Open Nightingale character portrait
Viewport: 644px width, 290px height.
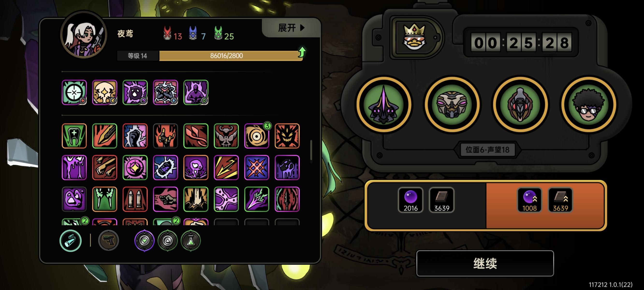tap(84, 35)
